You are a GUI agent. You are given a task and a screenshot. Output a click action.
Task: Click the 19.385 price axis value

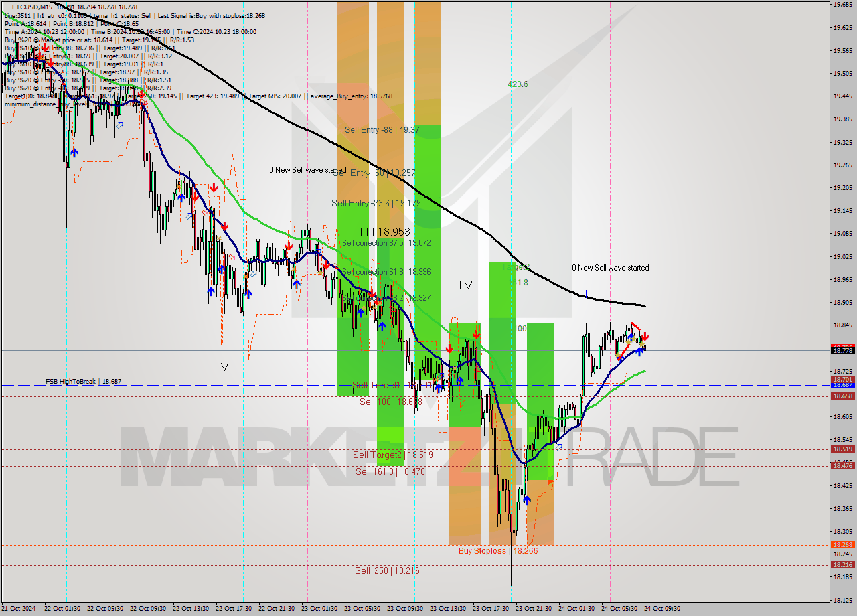coord(842,119)
